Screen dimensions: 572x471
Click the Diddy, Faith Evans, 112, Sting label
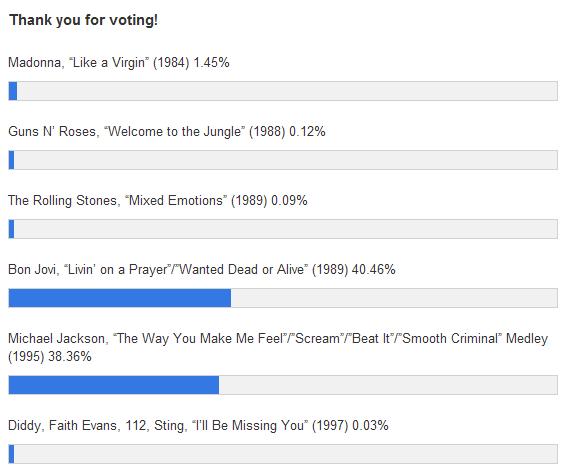pos(178,425)
